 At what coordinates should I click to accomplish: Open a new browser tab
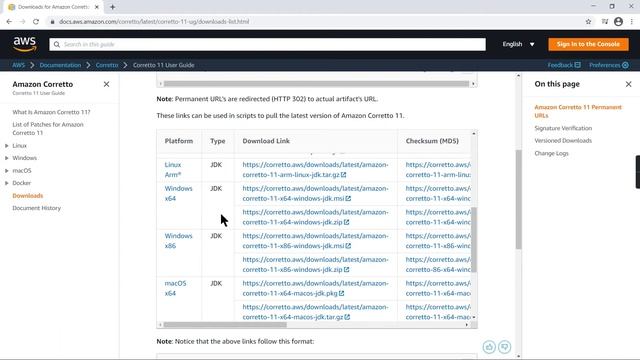click(x=112, y=7)
